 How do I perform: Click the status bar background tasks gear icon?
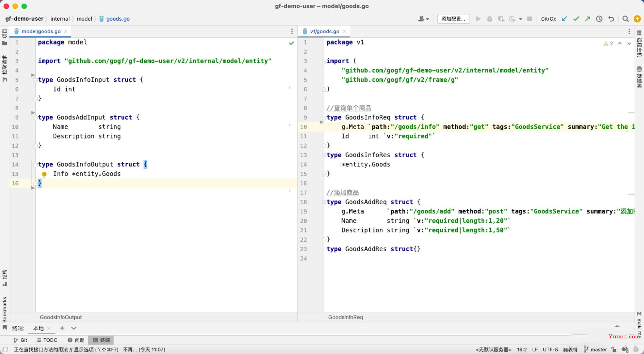pyautogui.click(x=625, y=349)
